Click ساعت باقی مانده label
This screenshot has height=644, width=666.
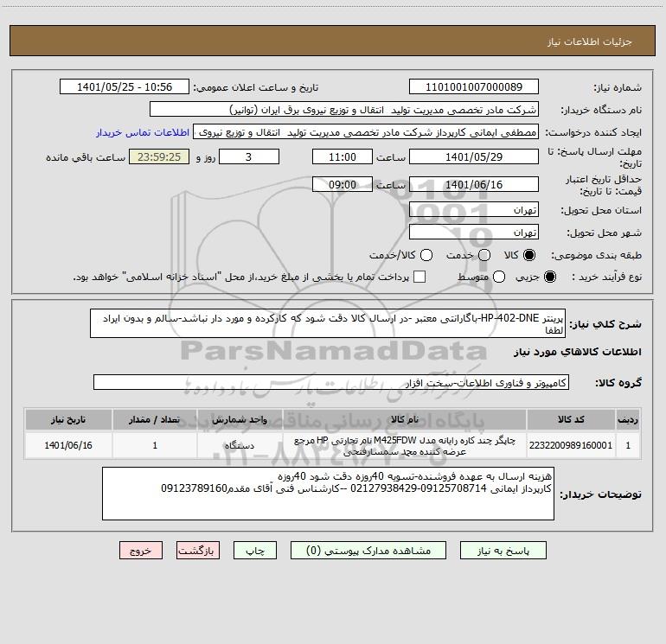86,157
